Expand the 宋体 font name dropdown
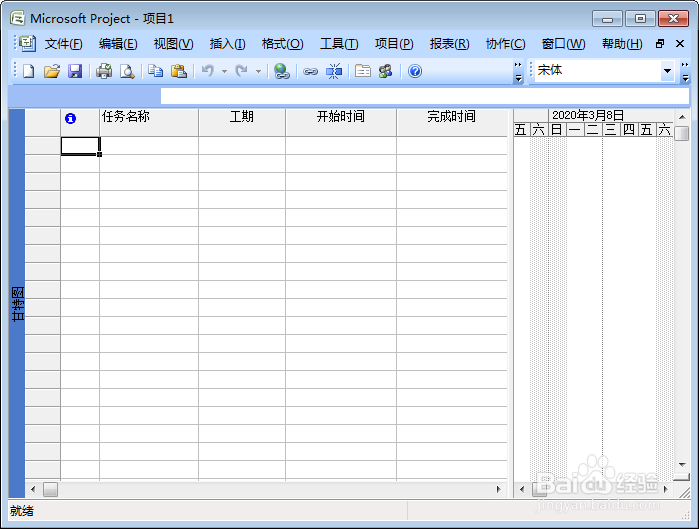699x529 pixels. 667,70
